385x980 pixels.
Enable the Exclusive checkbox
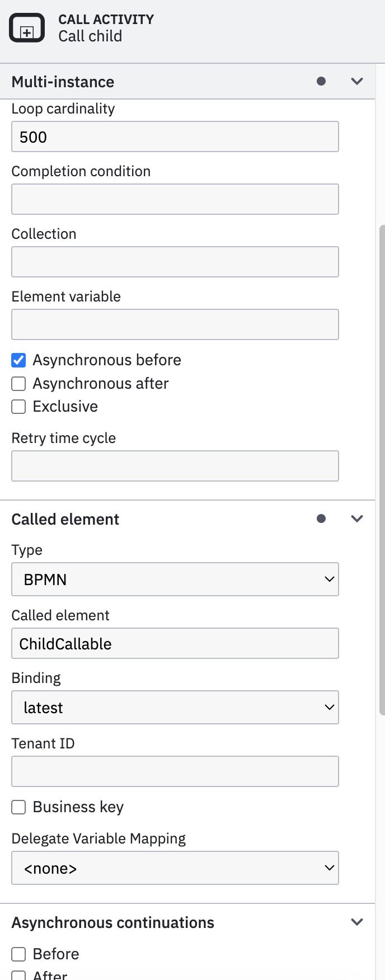(18, 406)
